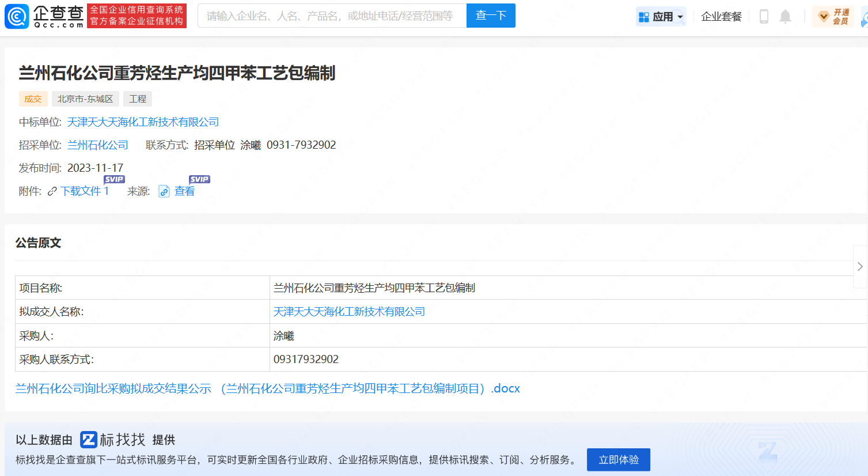This screenshot has width=868, height=476.
Task: Click the 成交 status tag
Action: point(33,99)
